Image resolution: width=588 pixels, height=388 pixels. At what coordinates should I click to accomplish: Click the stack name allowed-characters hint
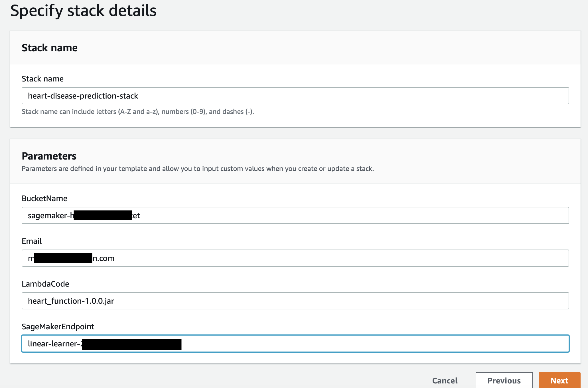(138, 112)
